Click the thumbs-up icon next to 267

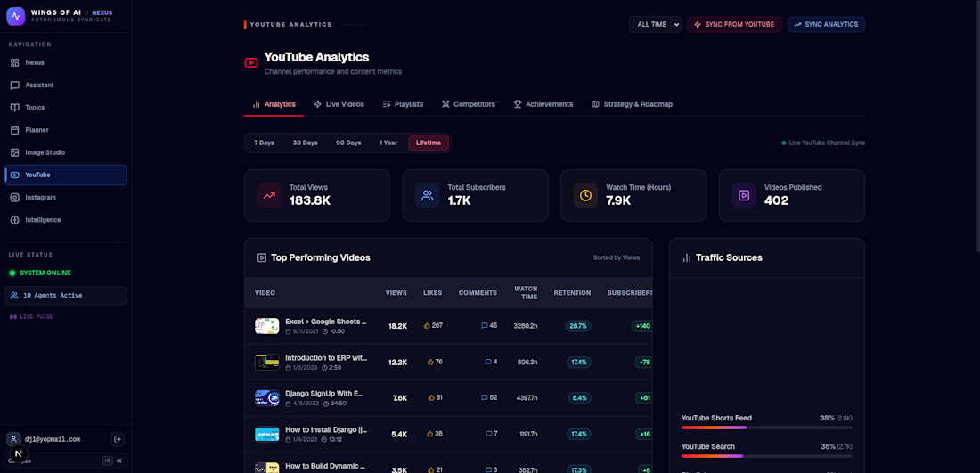(x=428, y=325)
